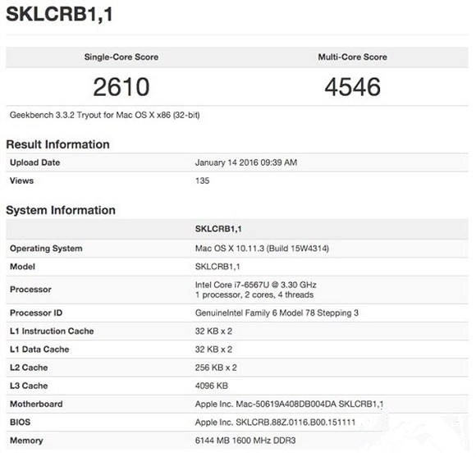The image size is (476, 457).
Task: Select the Single-Core Score header
Action: point(121,57)
